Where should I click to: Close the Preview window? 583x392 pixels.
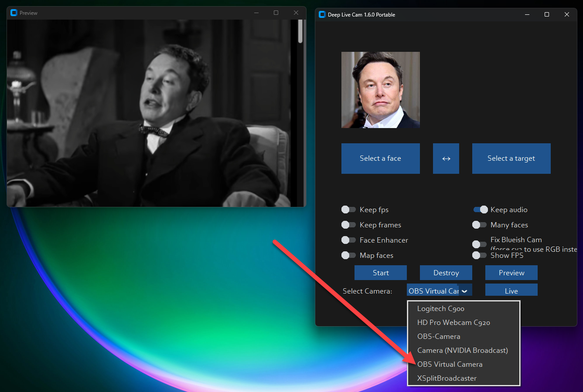click(x=296, y=13)
